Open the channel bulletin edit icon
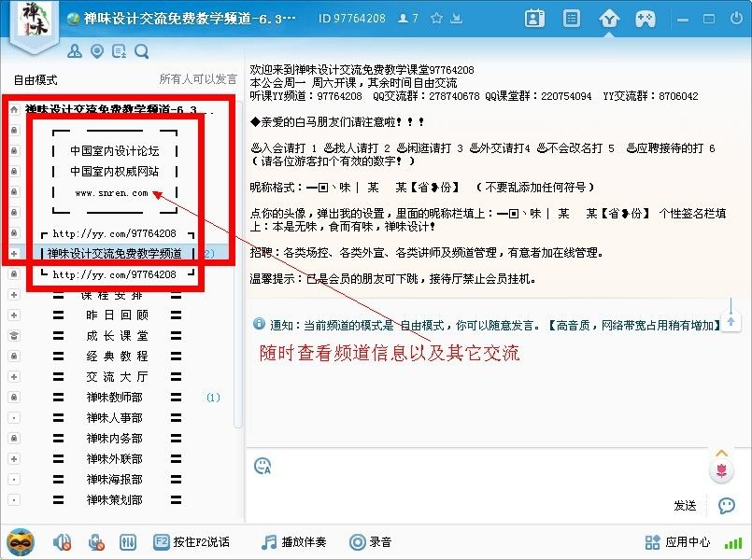 point(119,50)
